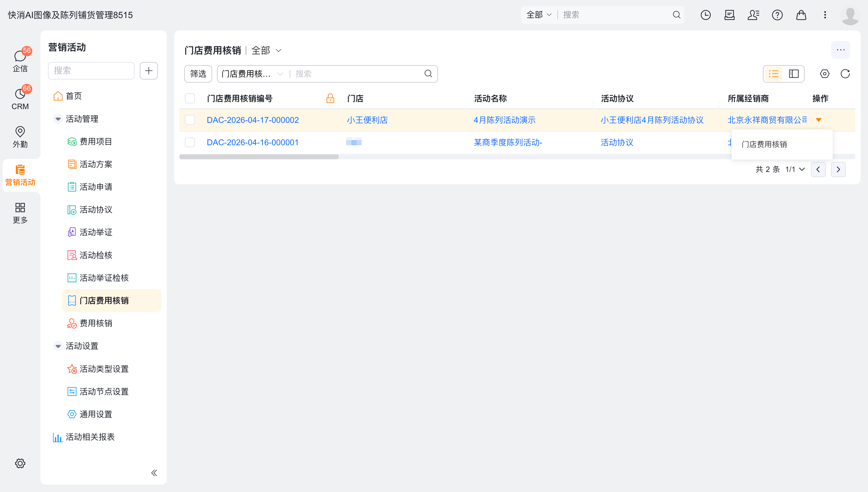Go to next page arrow

[x=838, y=169]
